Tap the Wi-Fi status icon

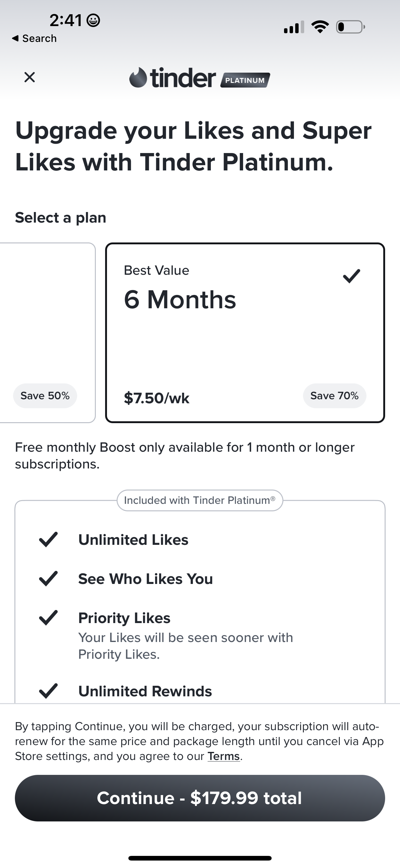pos(320,27)
